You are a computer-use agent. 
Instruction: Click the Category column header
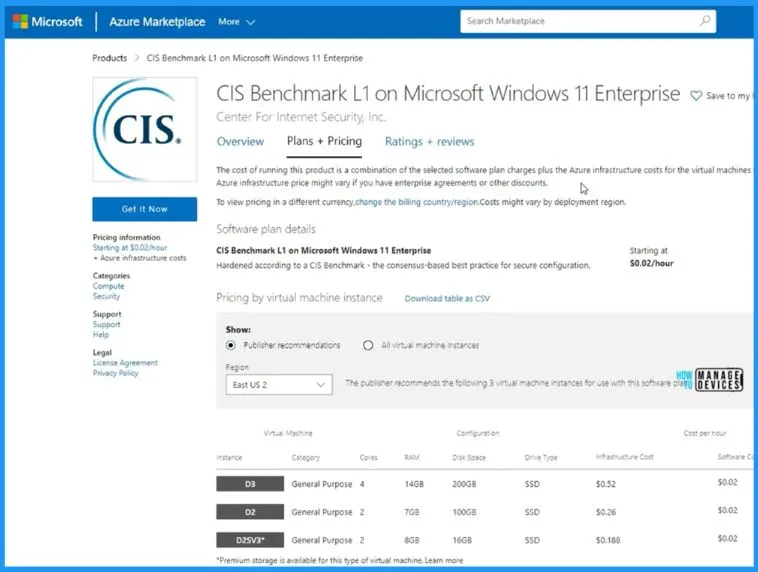click(306, 457)
